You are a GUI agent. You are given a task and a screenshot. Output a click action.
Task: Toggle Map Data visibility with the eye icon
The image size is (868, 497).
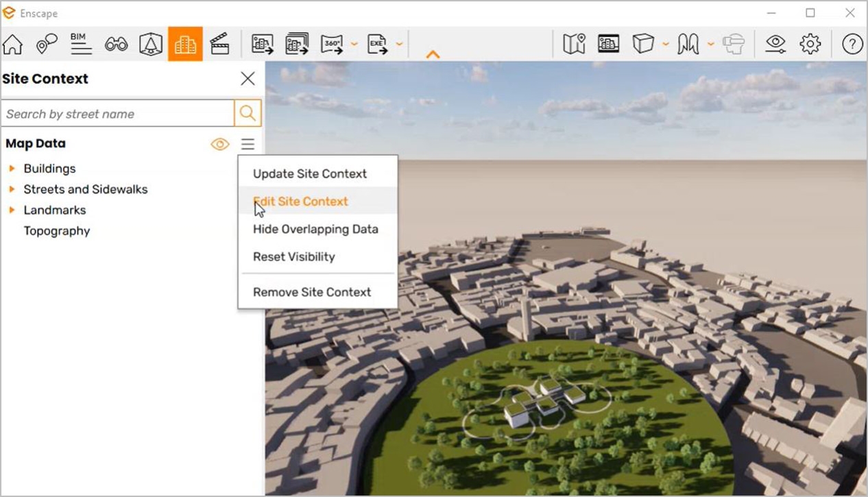(219, 144)
